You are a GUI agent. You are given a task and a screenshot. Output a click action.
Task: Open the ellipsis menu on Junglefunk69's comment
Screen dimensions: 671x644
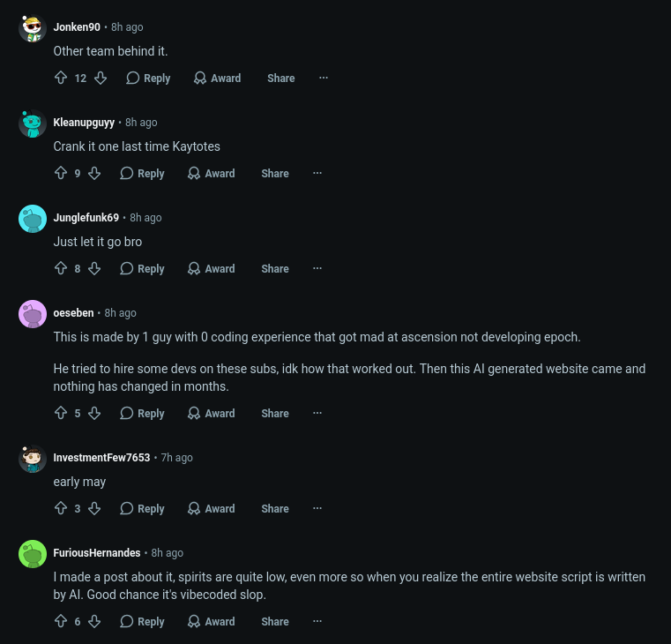(317, 268)
